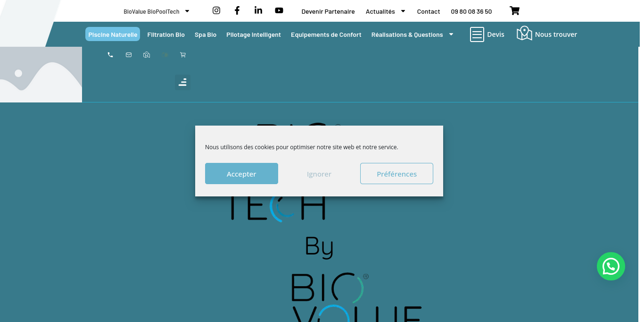Open Filtration Bio menu item
Image resolution: width=644 pixels, height=322 pixels.
[166, 34]
